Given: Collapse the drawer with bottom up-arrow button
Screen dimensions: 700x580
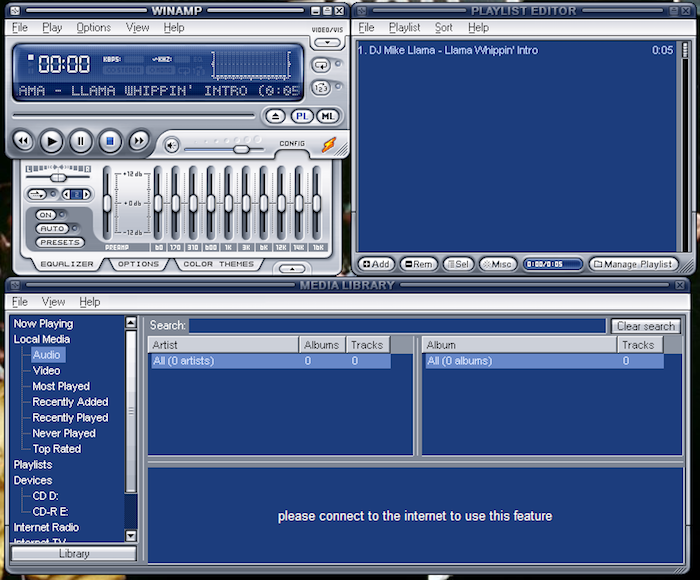Looking at the screenshot, I should tap(292, 269).
